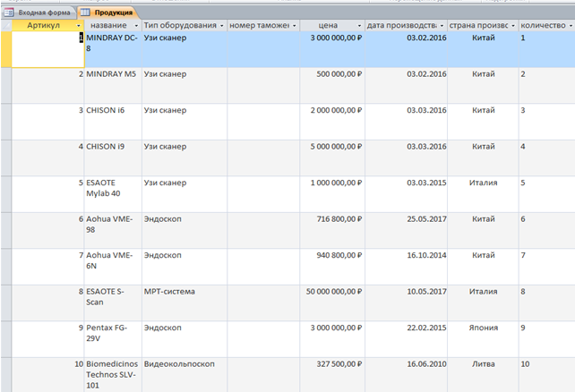Click the date 25.05.2017 cell
This screenshot has height=392, width=575.
[407, 230]
